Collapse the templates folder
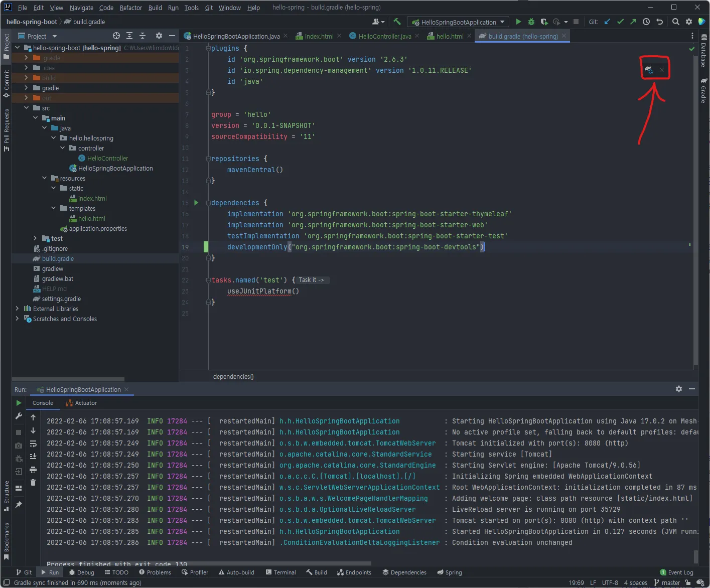710x588 pixels. (53, 208)
